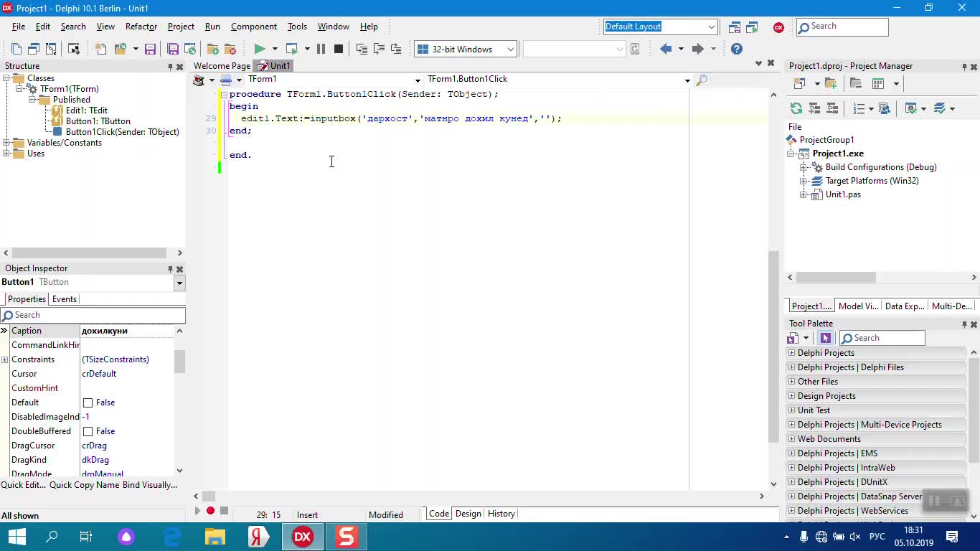
Task: Open Model View tab in Project Manager
Action: coord(858,306)
